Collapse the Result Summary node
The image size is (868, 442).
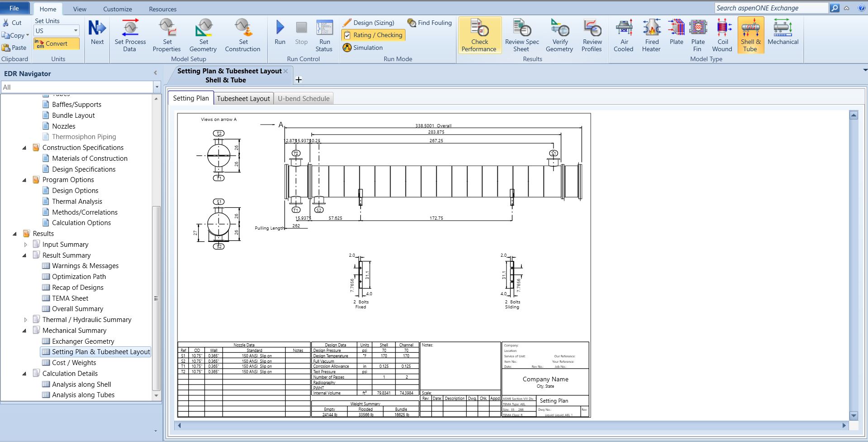24,255
